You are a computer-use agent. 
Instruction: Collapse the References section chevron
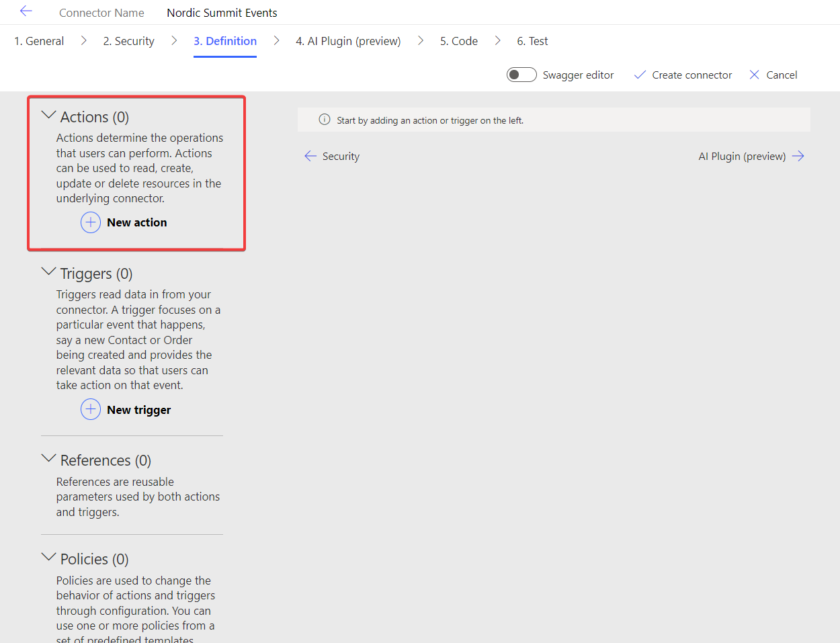48,459
